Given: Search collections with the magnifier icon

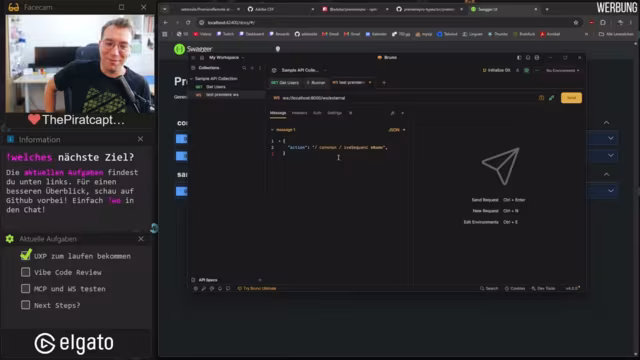Looking at the screenshot, I should 244,68.
